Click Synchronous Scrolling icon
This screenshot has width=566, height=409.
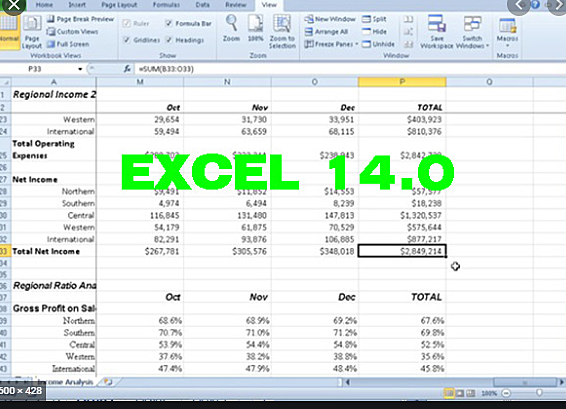click(x=408, y=32)
